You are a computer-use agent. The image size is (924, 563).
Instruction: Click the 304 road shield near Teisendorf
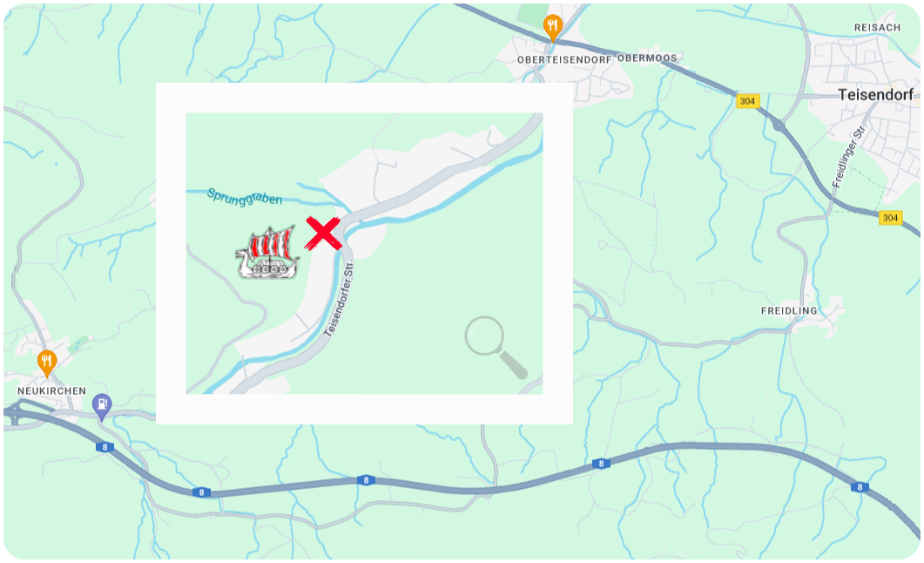(747, 101)
